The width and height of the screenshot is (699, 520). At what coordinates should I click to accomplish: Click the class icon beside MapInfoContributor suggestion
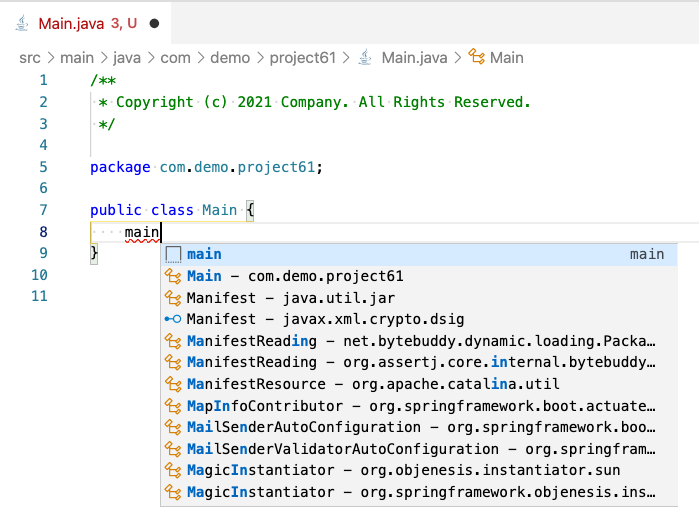[174, 406]
